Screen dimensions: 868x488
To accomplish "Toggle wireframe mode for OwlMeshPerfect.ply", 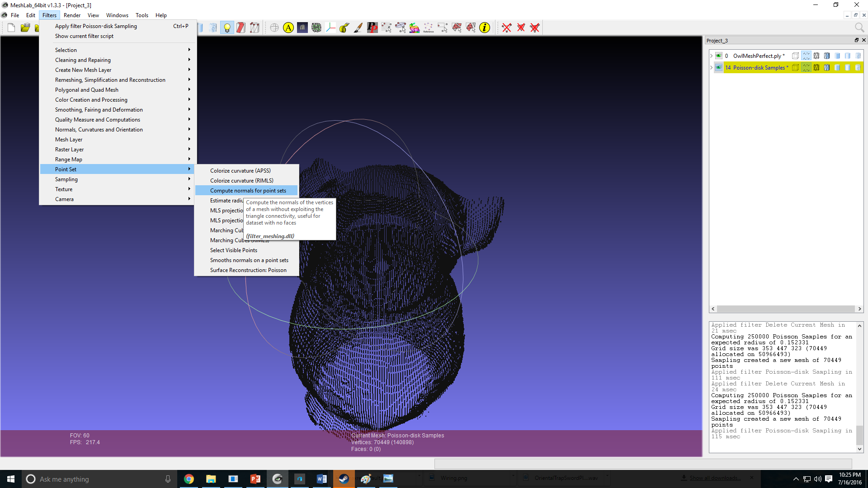I will pyautogui.click(x=816, y=56).
